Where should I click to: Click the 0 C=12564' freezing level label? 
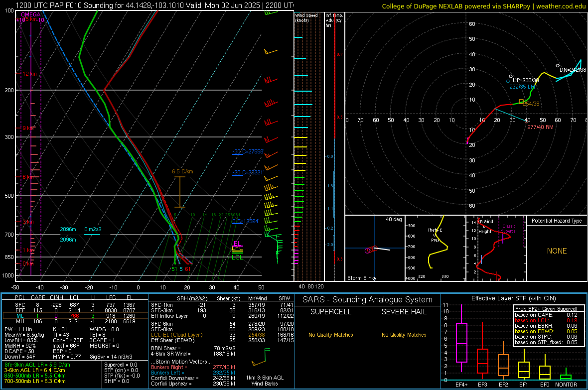pyautogui.click(x=246, y=221)
